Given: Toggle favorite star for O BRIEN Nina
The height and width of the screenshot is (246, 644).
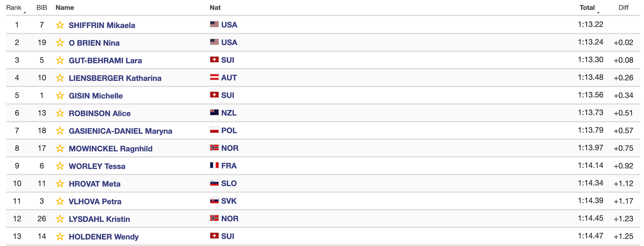Looking at the screenshot, I should point(60,42).
